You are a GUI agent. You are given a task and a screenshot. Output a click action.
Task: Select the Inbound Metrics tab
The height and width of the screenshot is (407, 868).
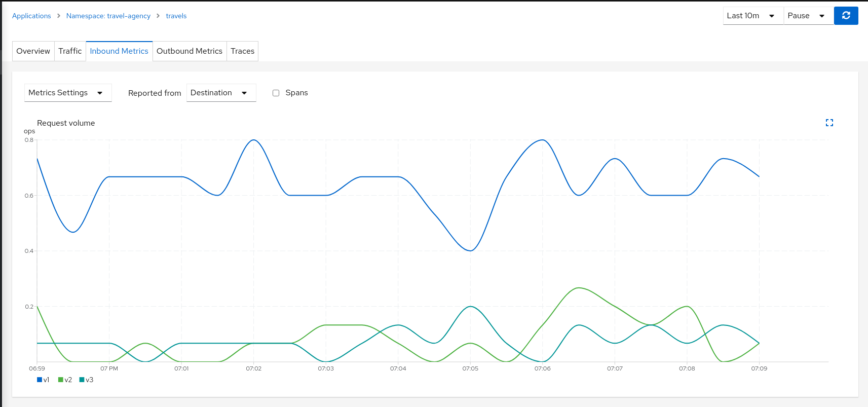(119, 51)
